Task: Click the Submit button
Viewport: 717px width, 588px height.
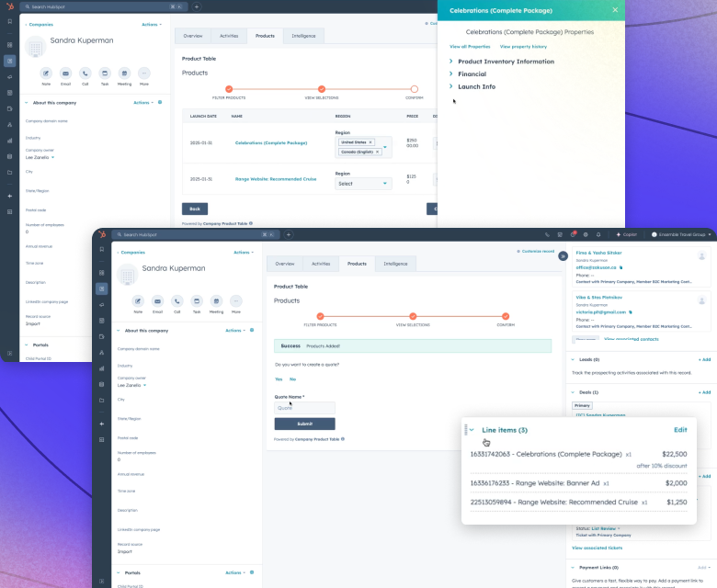Action: 304,424
